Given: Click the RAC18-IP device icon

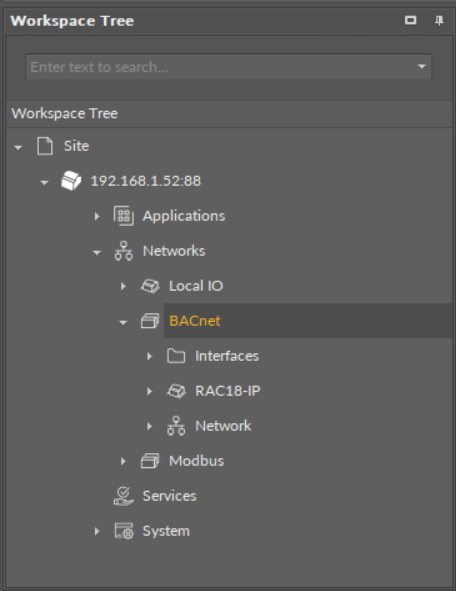Looking at the screenshot, I should pos(176,391).
